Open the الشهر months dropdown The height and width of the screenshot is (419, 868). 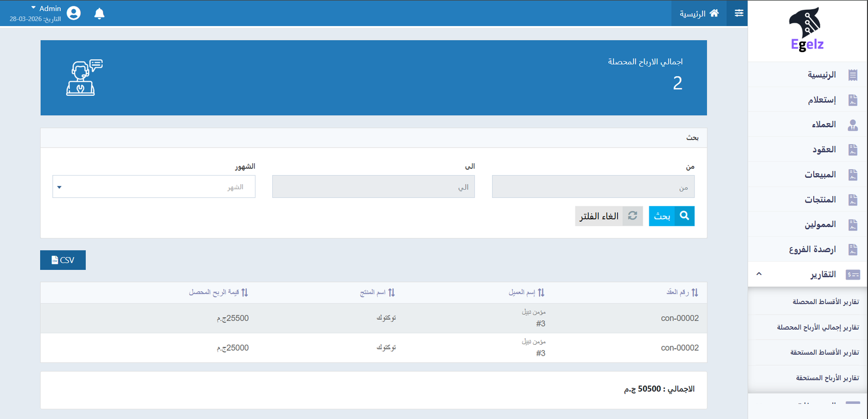pyautogui.click(x=154, y=186)
